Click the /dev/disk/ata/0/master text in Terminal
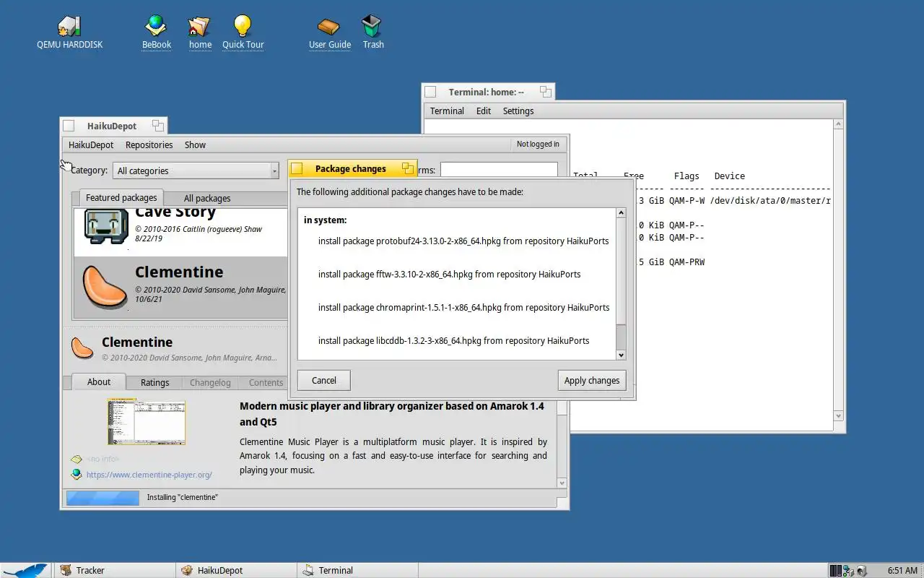This screenshot has height=578, width=924. 770,200
